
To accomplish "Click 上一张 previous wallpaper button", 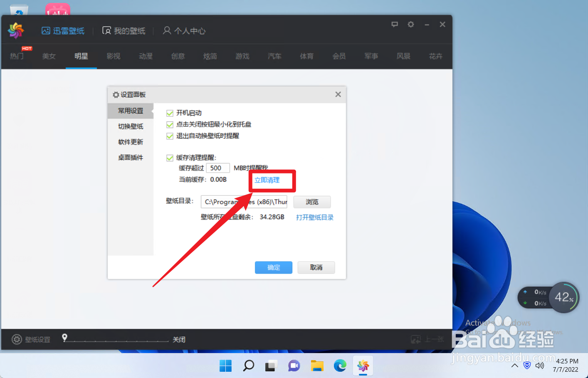I will tap(427, 339).
